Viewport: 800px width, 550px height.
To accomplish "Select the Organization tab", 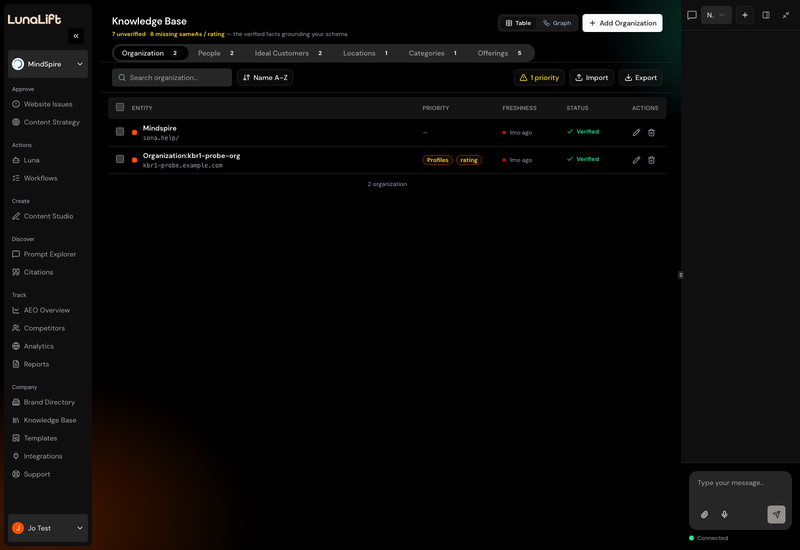I will pyautogui.click(x=150, y=53).
